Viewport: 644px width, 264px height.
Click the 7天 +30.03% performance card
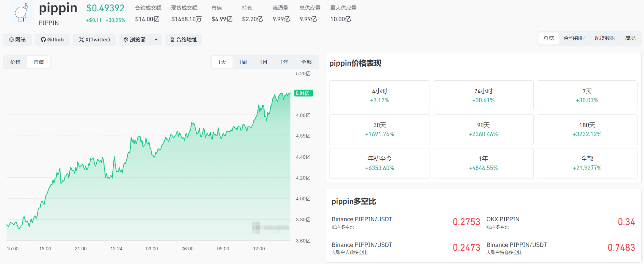coord(587,96)
